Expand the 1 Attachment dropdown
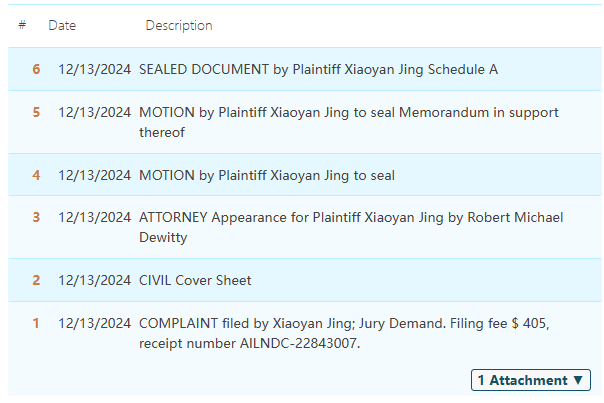Screen dimensions: 604x403 530,380
